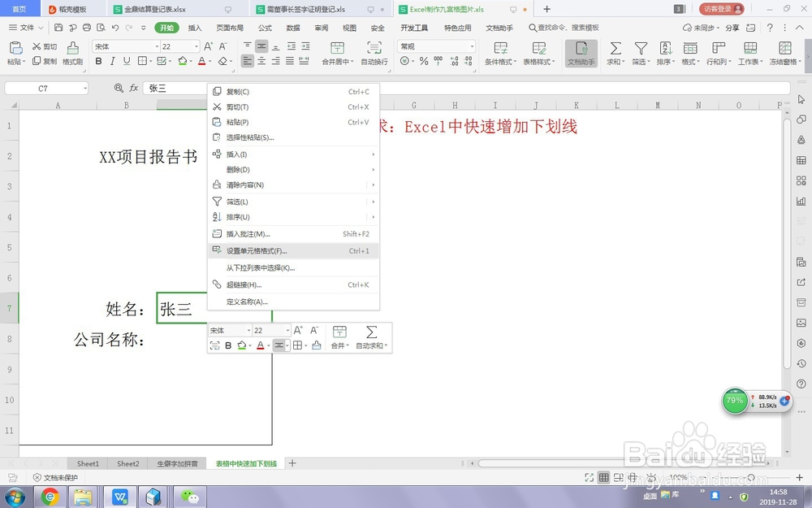Increase font size with the A+ icon

pos(208,46)
